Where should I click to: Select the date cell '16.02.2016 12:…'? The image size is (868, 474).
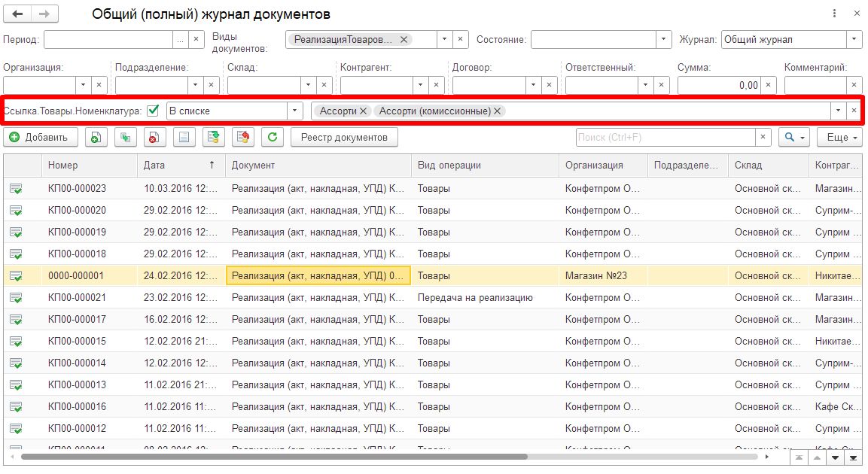pos(181,319)
